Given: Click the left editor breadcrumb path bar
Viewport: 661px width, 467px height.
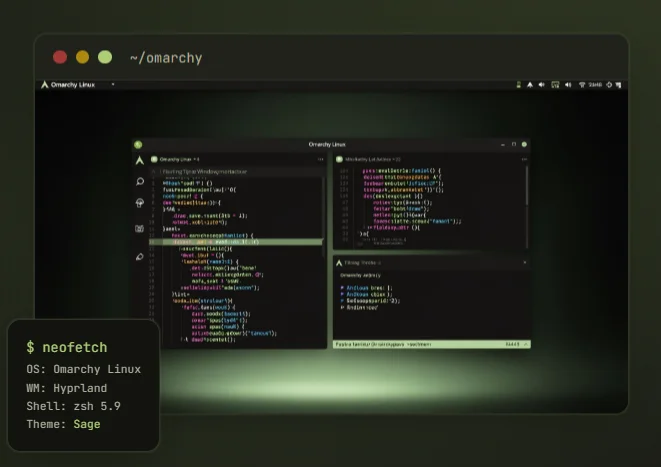Looking at the screenshot, I should click(236, 172).
